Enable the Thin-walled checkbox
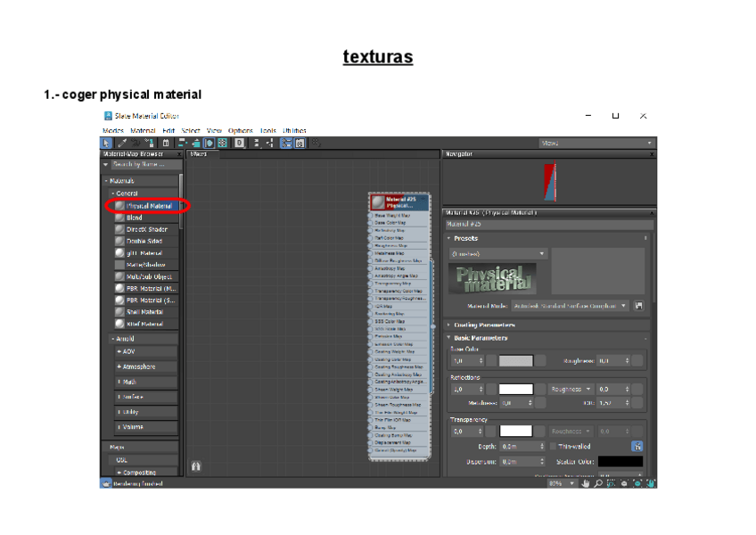The height and width of the screenshot is (535, 756). (554, 446)
